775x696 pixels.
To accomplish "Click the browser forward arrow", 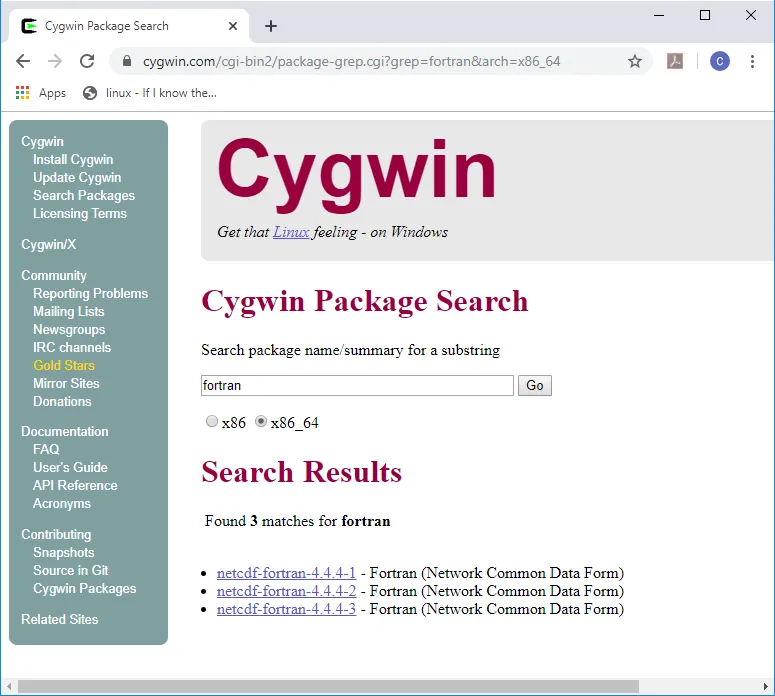I will 55,61.
